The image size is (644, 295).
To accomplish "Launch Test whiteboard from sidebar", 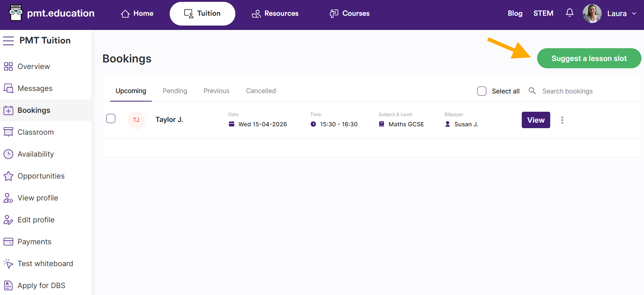I will [x=45, y=264].
